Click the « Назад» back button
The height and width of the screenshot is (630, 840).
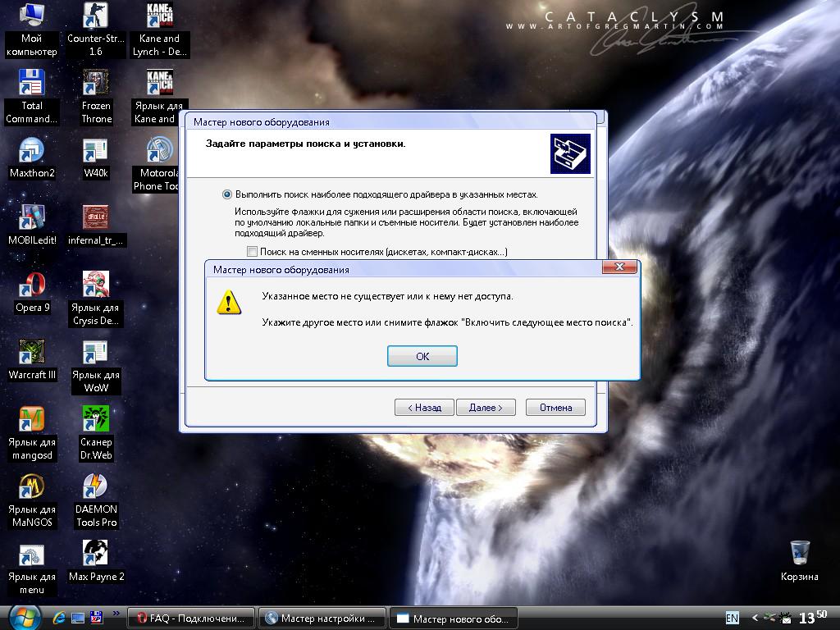coord(424,408)
